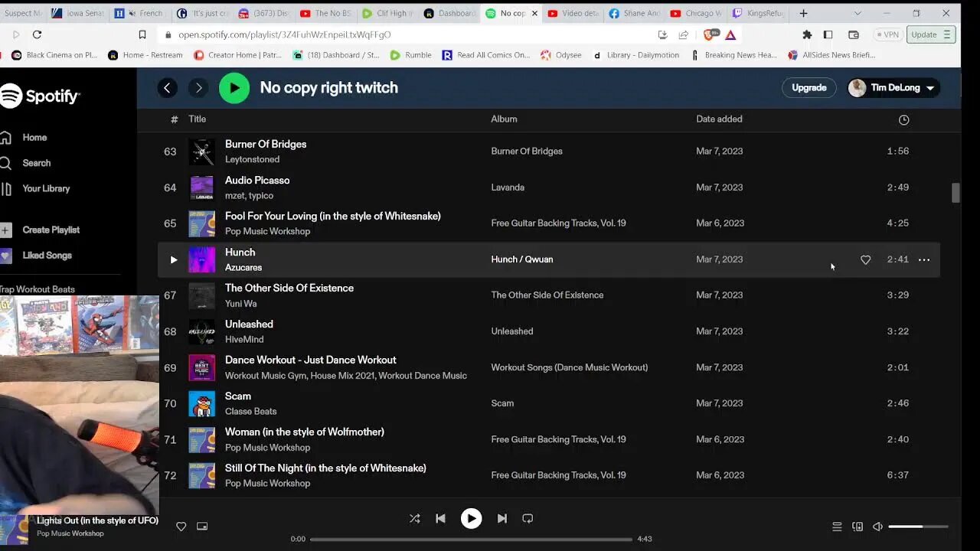Skip to next track
The height and width of the screenshot is (551, 980).
pos(501,518)
